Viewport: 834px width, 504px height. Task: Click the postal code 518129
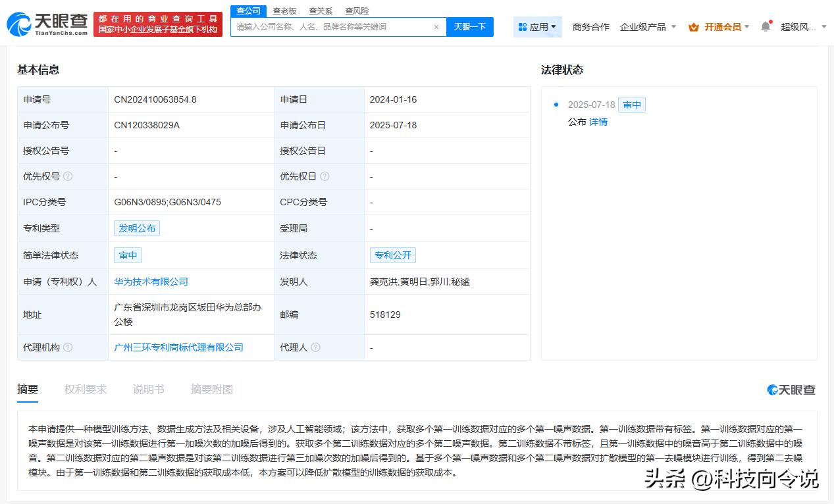(385, 315)
